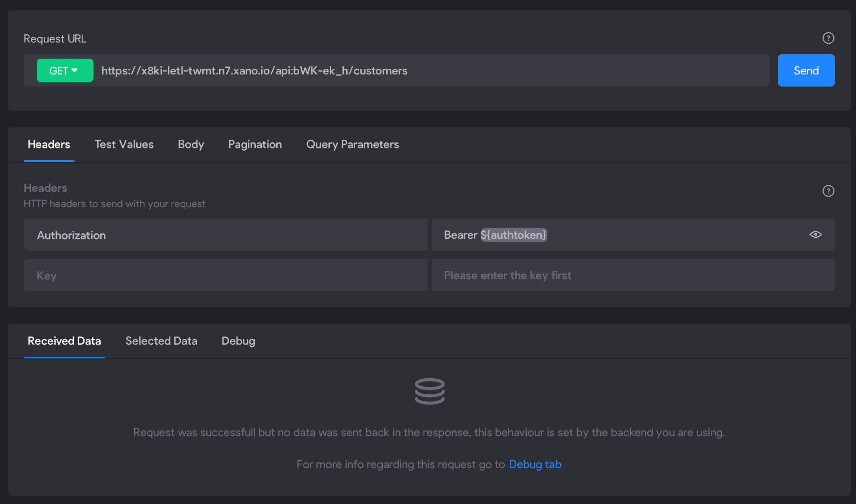The image size is (856, 504).
Task: Open the Pagination tab
Action: pos(255,144)
